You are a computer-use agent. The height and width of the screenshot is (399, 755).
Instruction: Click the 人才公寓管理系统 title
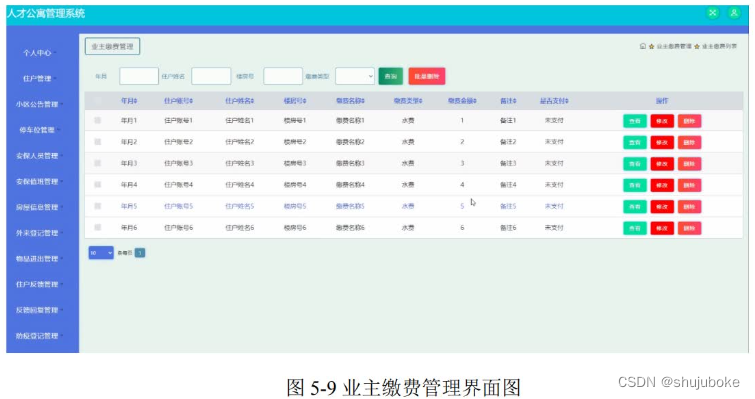pos(46,13)
